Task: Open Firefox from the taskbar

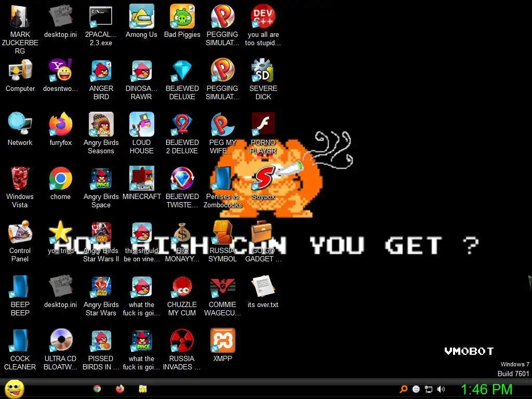Action: (x=120, y=389)
